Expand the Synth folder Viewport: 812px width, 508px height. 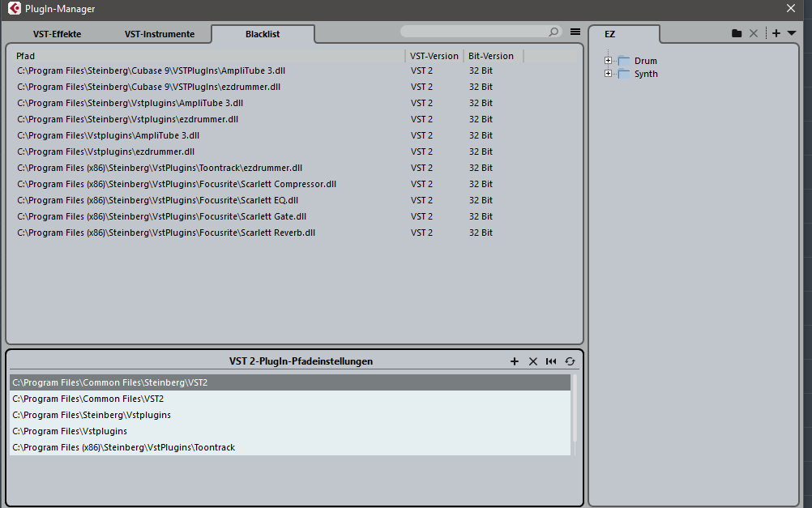point(608,74)
